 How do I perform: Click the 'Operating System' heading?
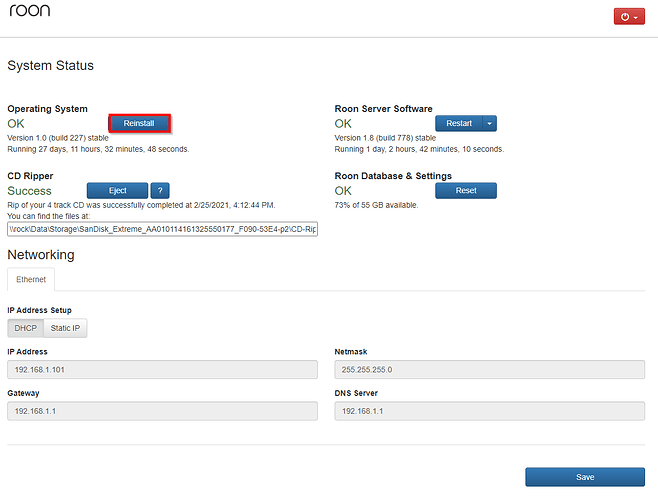point(47,109)
